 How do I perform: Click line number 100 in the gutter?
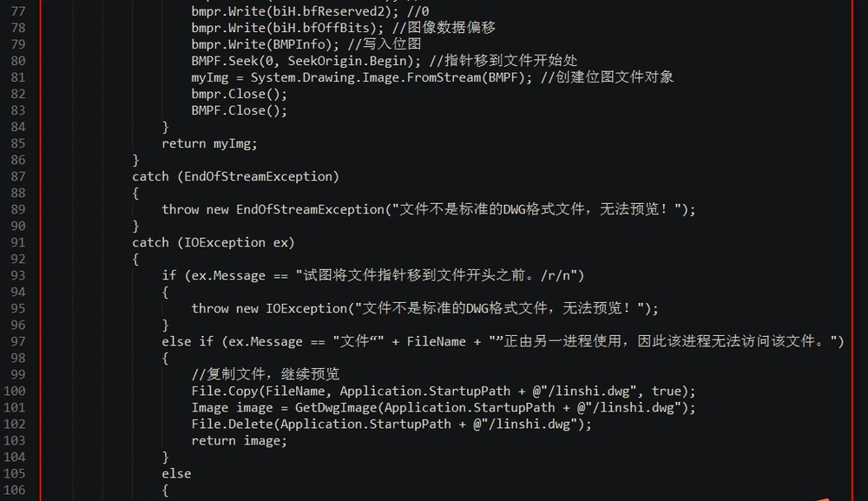coord(14,391)
